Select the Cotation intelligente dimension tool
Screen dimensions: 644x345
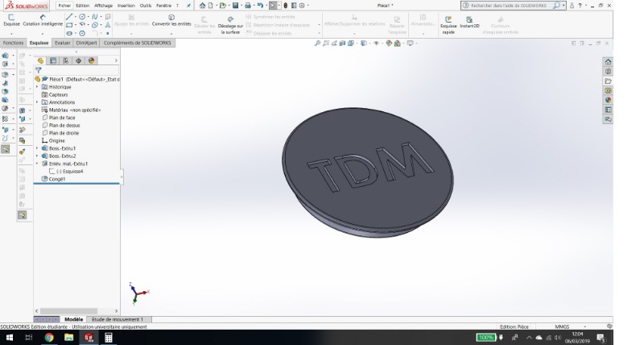(x=41, y=21)
